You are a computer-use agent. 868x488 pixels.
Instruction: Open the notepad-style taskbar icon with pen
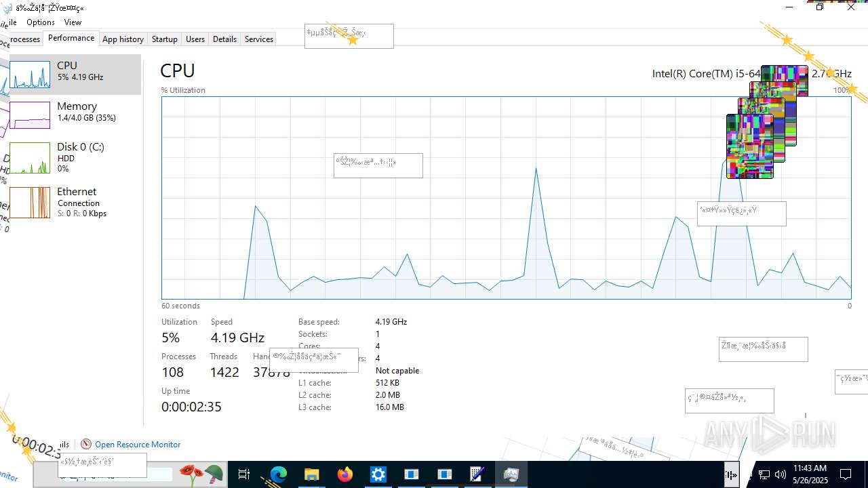pos(478,474)
